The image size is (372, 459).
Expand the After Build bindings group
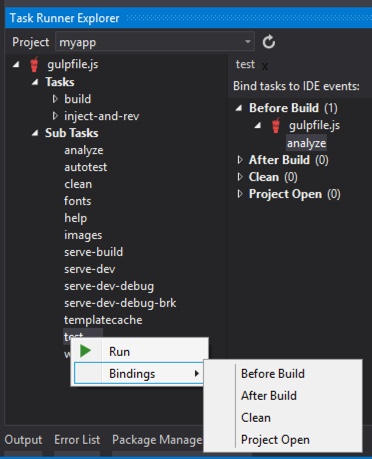[240, 160]
